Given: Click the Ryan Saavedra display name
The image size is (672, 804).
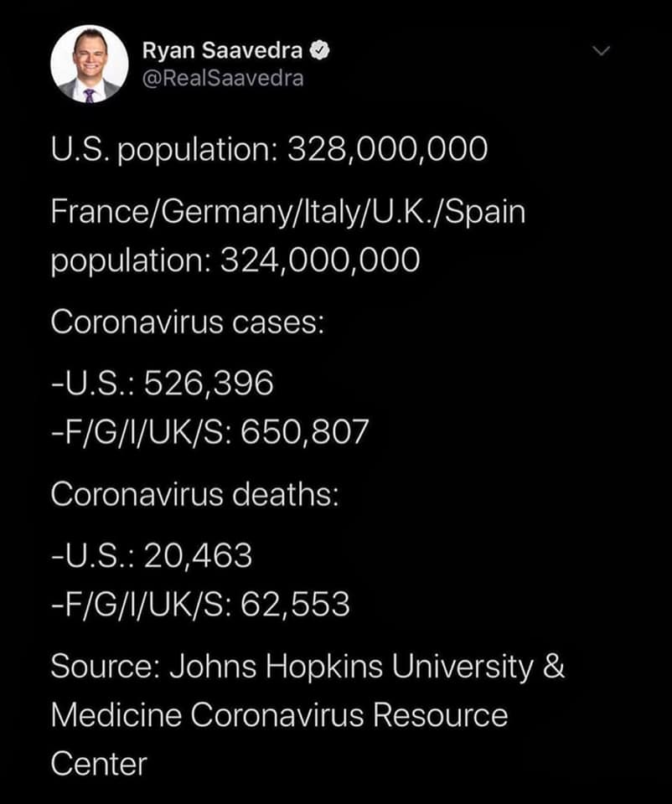Looking at the screenshot, I should [222, 51].
